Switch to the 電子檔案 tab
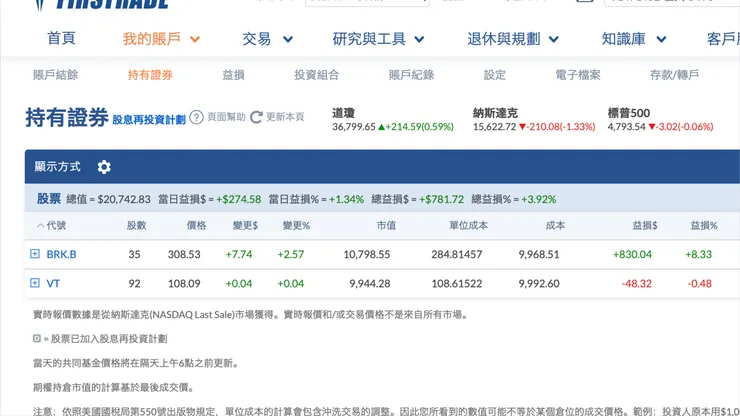 click(578, 75)
